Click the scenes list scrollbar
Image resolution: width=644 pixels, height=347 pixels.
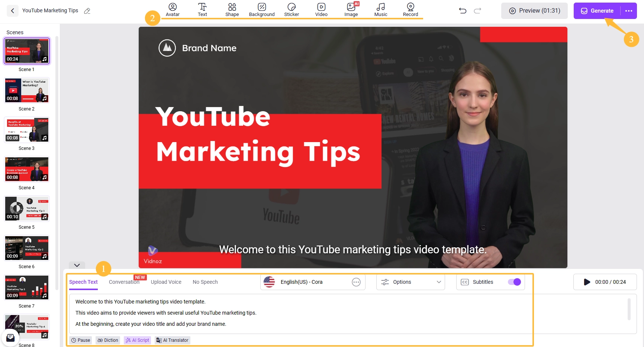(57, 163)
